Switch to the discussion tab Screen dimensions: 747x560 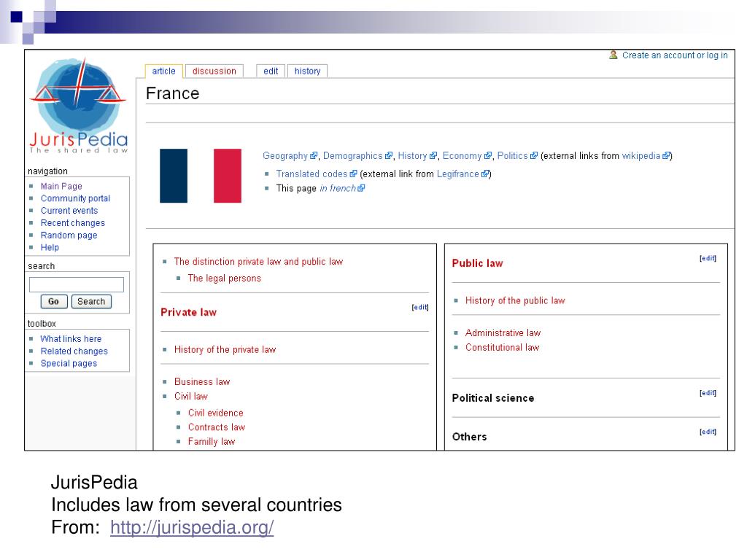[214, 71]
